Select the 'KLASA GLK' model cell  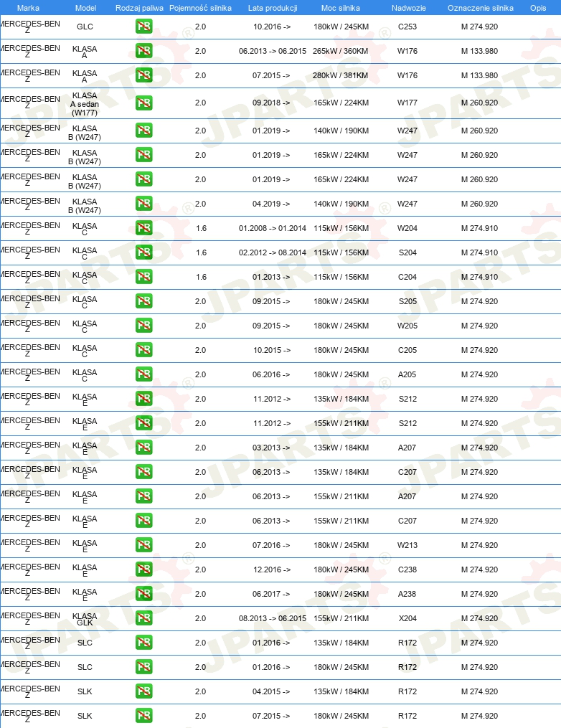85,619
